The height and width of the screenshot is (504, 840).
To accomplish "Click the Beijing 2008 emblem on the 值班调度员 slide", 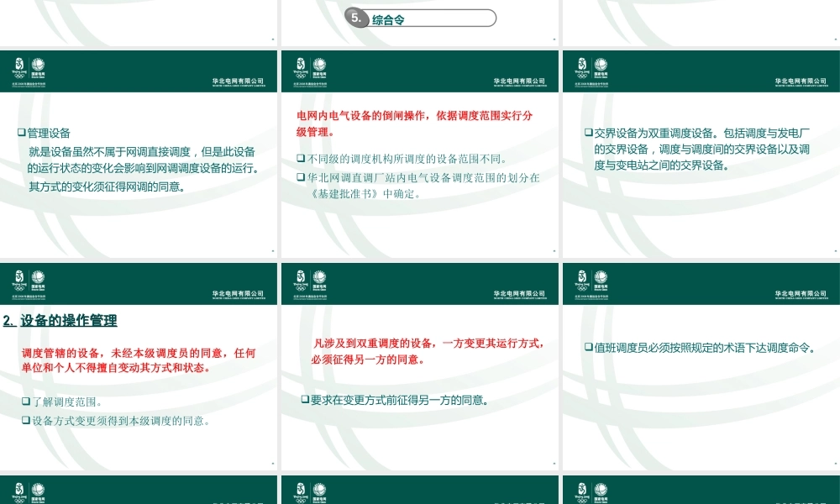I will (582, 281).
